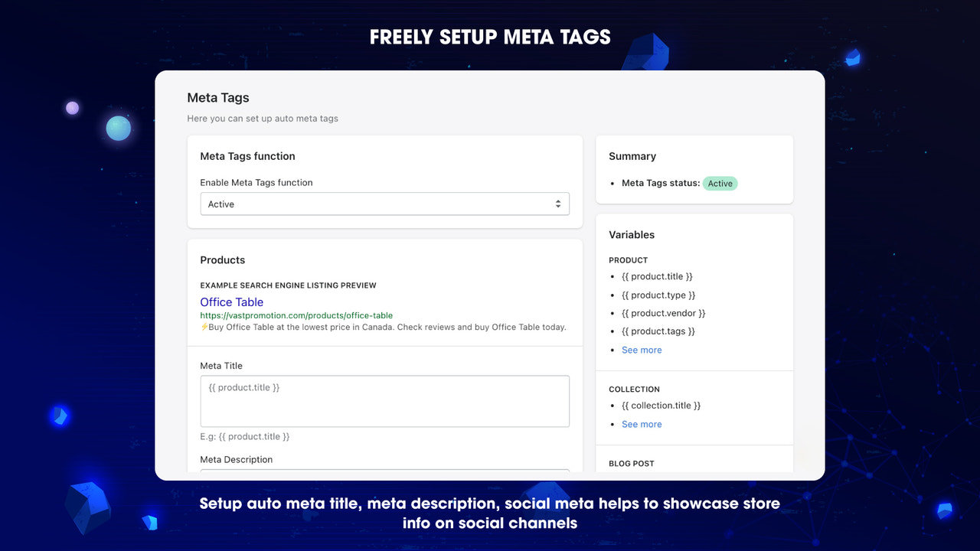
Task: Open the Enable Meta Tags function dropdown
Action: pyautogui.click(x=384, y=204)
